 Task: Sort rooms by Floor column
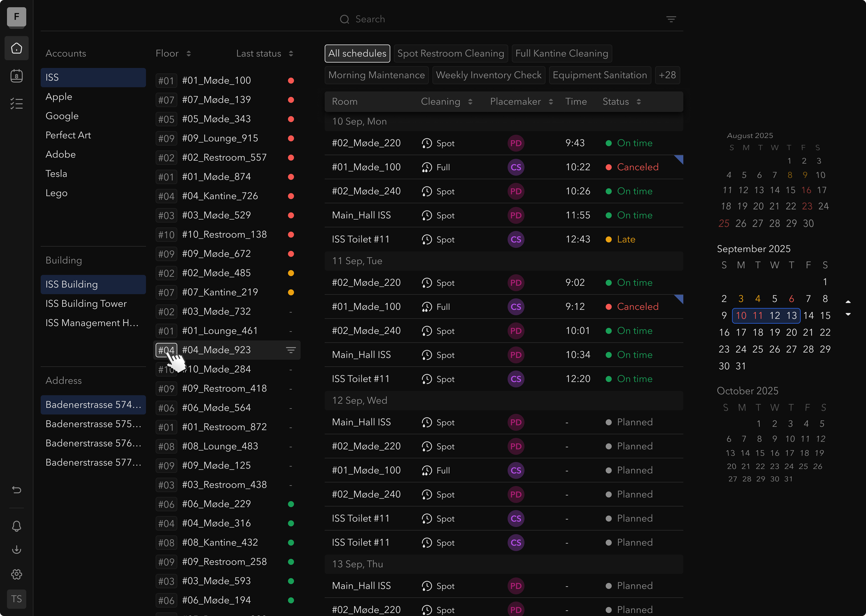tap(189, 53)
